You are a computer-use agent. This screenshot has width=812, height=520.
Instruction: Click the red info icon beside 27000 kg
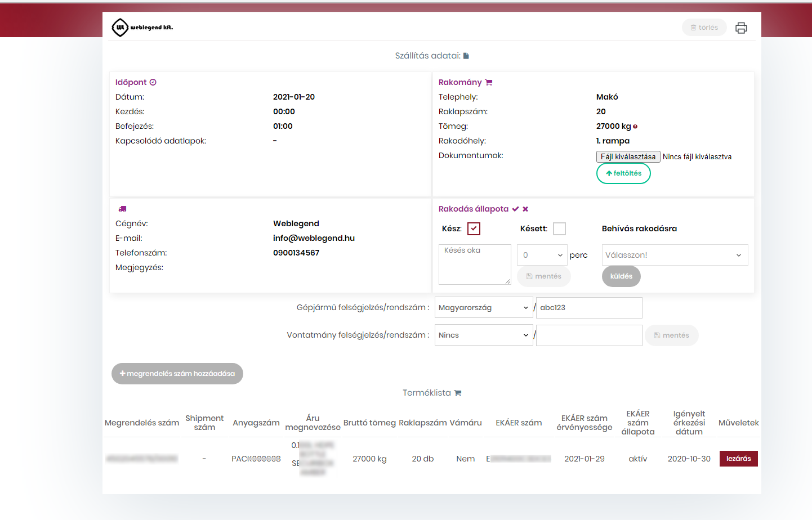(x=635, y=127)
